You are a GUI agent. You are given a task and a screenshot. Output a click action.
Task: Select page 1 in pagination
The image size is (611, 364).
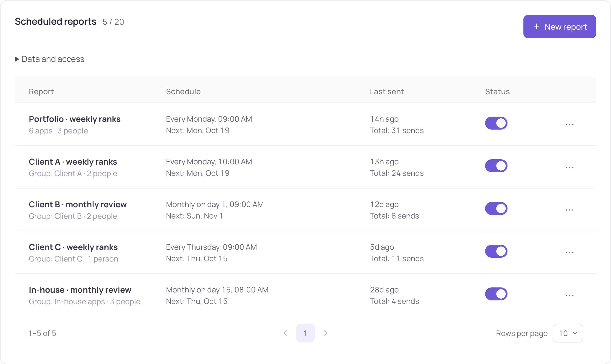coord(305,333)
